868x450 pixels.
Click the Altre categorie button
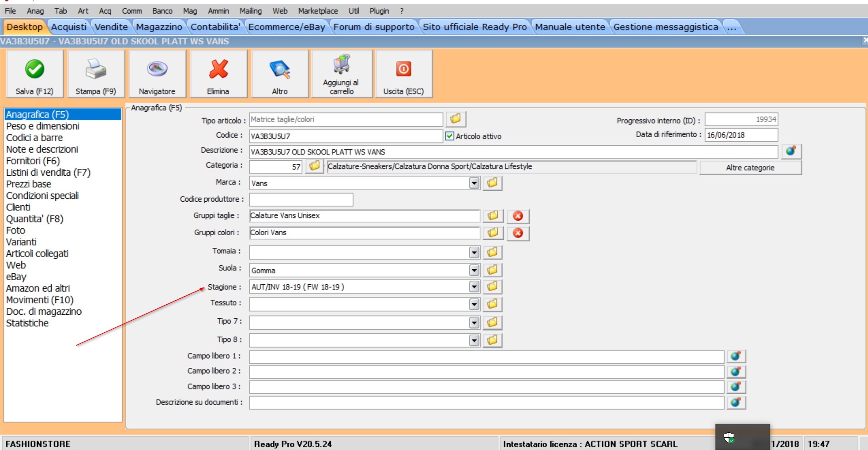(750, 168)
